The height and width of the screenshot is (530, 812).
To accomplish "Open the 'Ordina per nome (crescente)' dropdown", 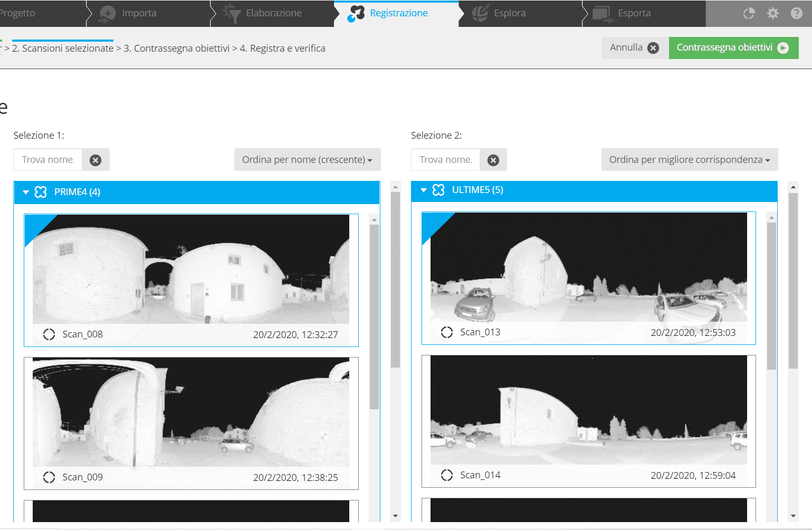I will pyautogui.click(x=307, y=160).
